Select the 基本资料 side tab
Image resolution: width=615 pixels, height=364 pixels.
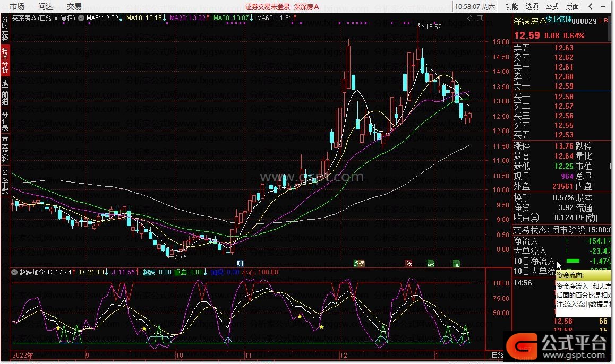(5, 149)
